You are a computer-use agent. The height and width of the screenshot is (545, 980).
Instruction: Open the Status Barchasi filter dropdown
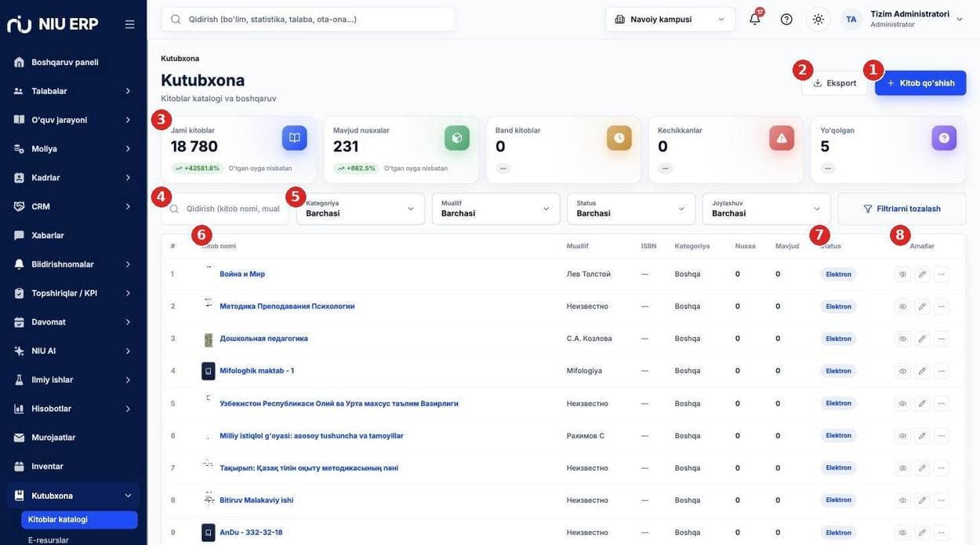(631, 209)
